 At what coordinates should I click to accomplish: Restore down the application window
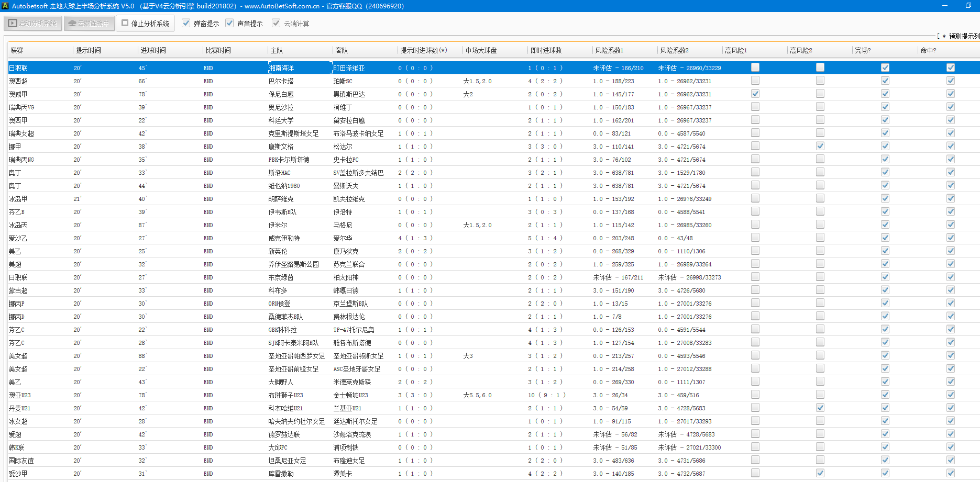pyautogui.click(x=968, y=6)
